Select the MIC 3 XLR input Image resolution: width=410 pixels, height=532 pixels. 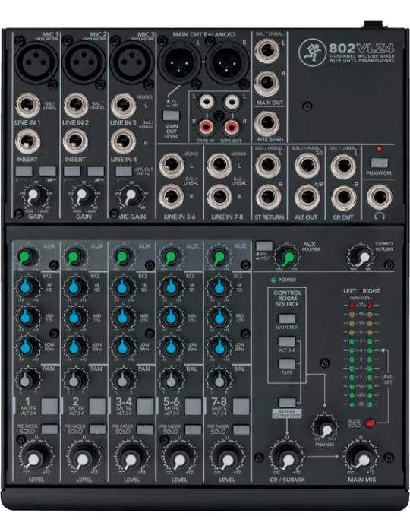[131, 62]
